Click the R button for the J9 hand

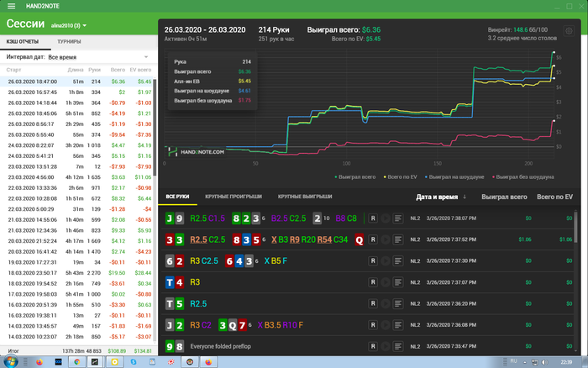pos(373,218)
